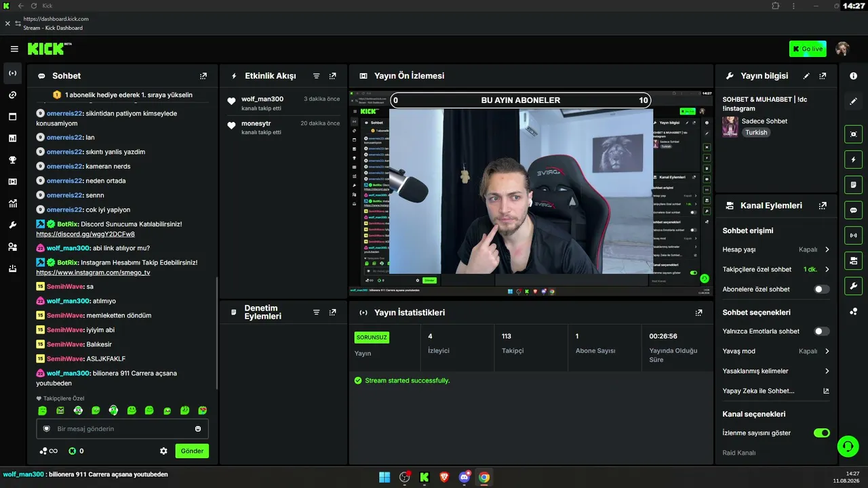Click the Sadece Sohbet category thumbnail
The width and height of the screenshot is (868, 488).
coord(730,127)
